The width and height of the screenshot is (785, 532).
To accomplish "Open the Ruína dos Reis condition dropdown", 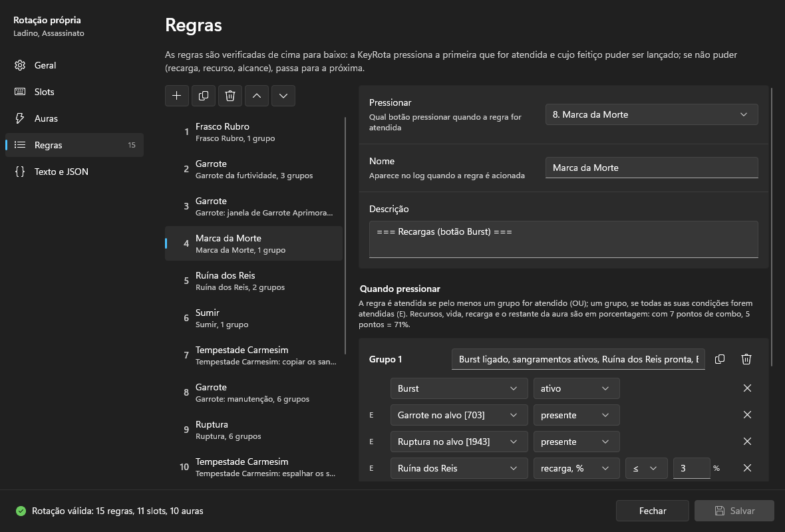I will [x=459, y=468].
